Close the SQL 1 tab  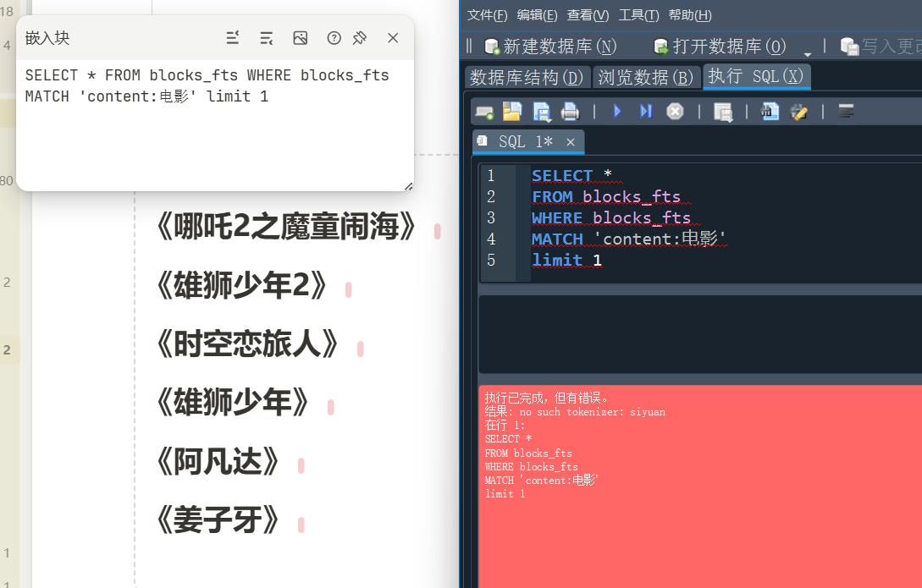571,142
